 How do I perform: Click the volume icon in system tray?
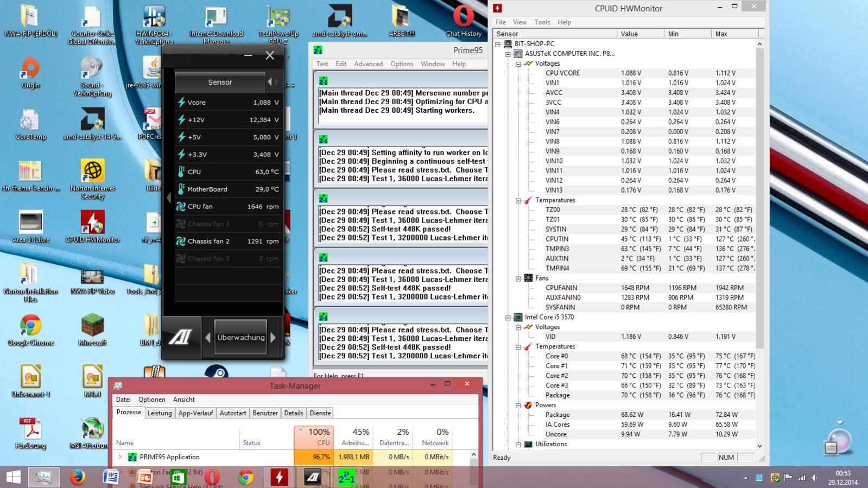[814, 478]
